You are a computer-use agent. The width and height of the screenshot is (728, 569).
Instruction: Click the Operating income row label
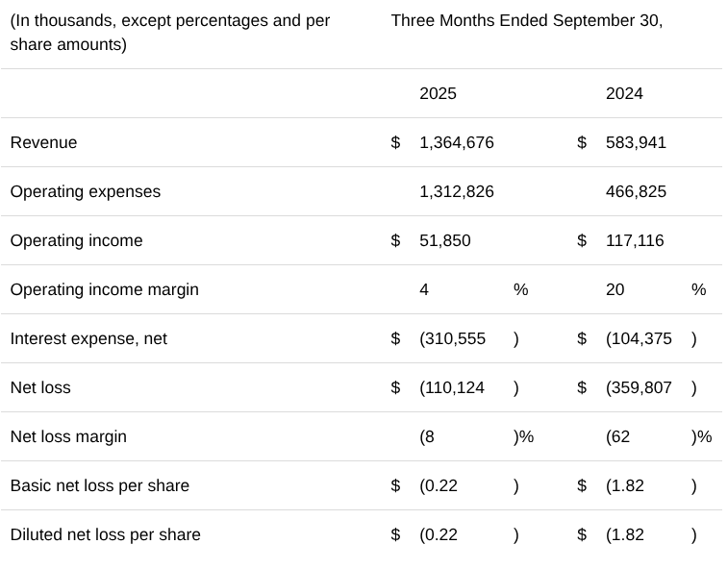tap(76, 240)
